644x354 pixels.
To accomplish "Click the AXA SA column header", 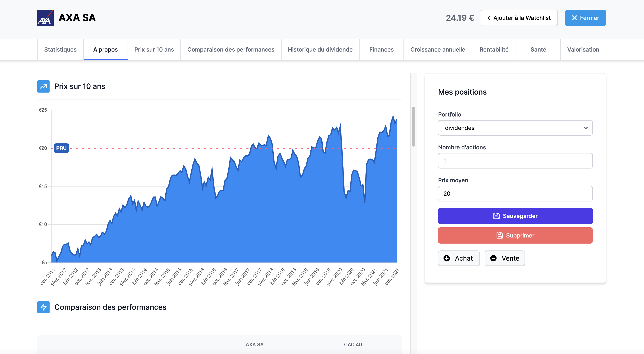I will click(x=255, y=344).
